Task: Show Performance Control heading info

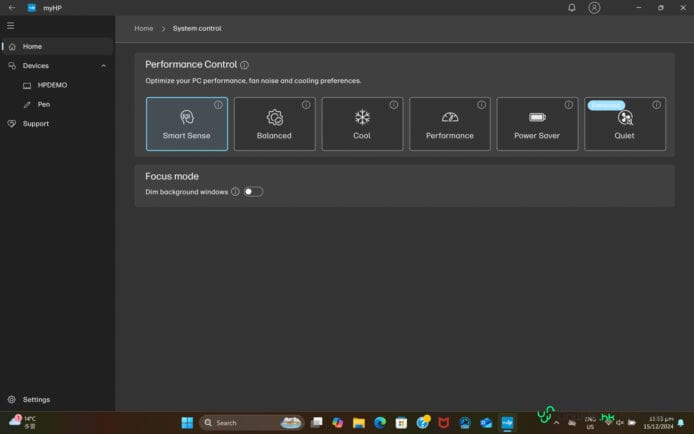Action: tap(244, 65)
